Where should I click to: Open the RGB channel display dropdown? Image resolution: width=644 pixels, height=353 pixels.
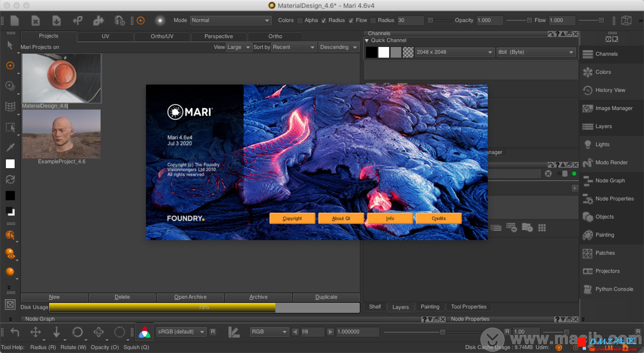click(269, 332)
